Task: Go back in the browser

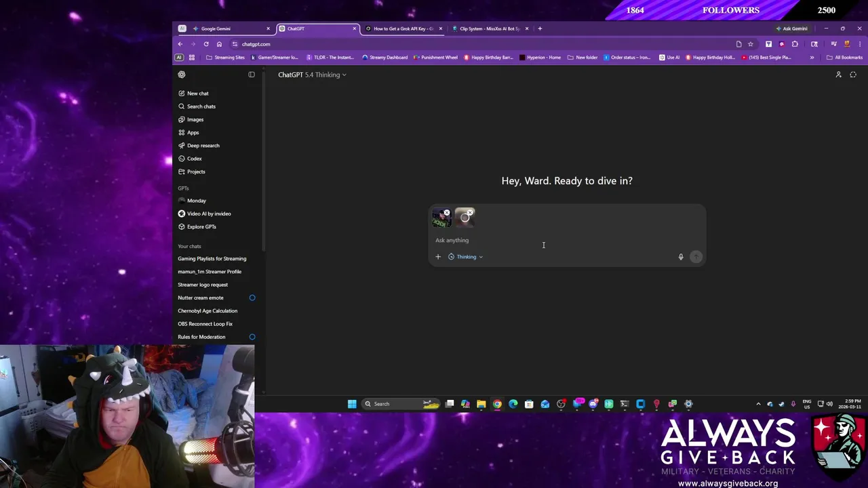Action: [x=180, y=44]
